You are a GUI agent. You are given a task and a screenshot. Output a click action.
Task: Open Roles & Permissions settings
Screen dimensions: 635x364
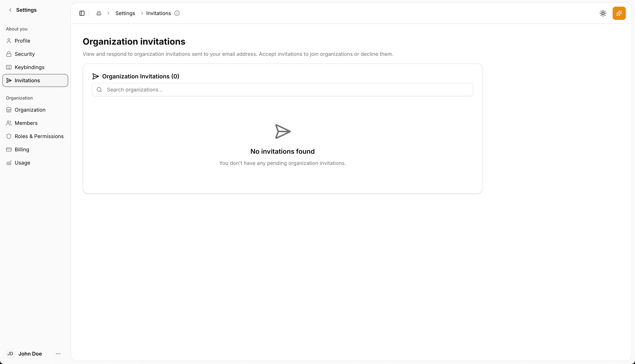tap(39, 136)
